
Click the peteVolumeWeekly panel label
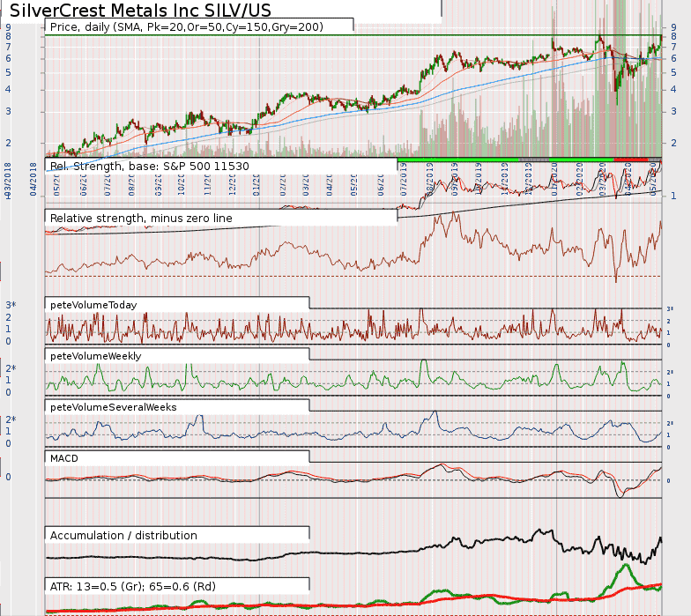95,356
